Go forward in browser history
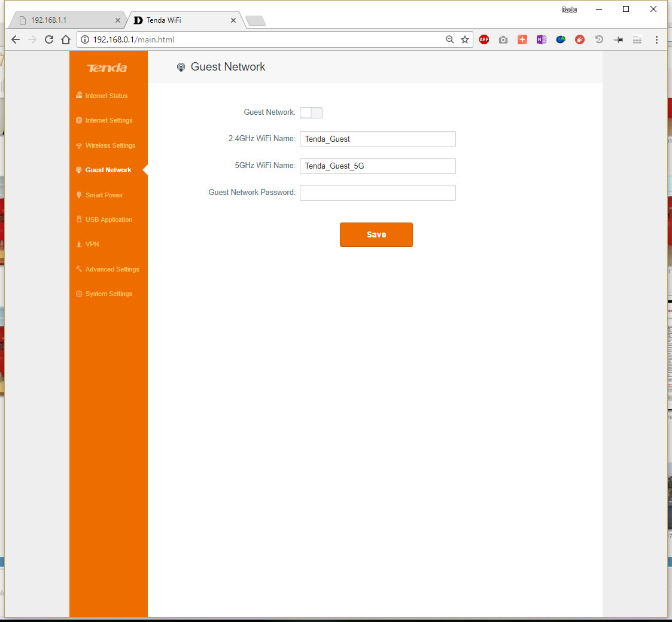The image size is (672, 622). click(x=32, y=39)
